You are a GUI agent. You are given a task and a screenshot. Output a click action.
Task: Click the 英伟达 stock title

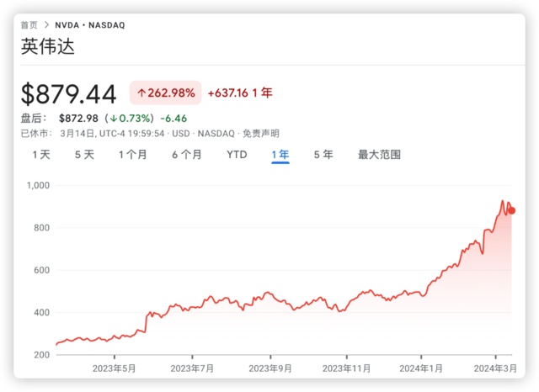coord(48,47)
